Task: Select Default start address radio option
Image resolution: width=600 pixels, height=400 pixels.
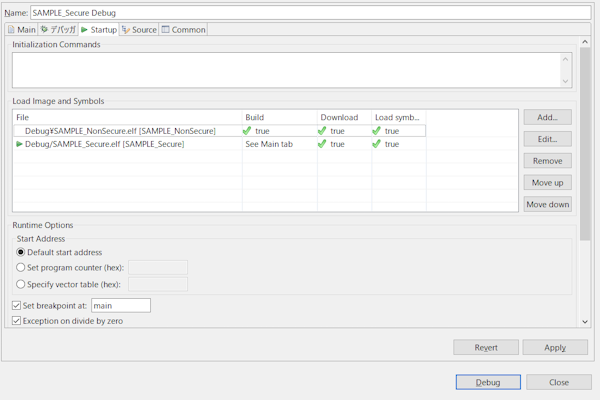Action: pyautogui.click(x=21, y=252)
